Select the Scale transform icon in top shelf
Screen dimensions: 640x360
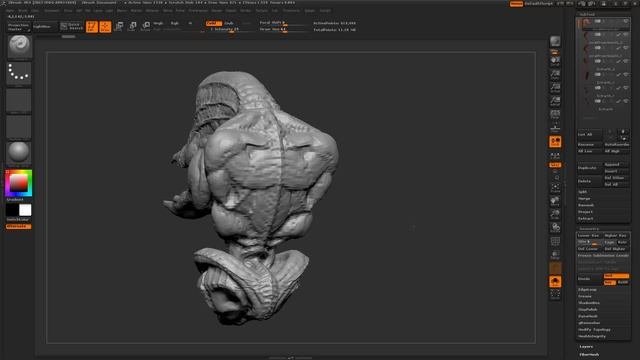coord(132,27)
